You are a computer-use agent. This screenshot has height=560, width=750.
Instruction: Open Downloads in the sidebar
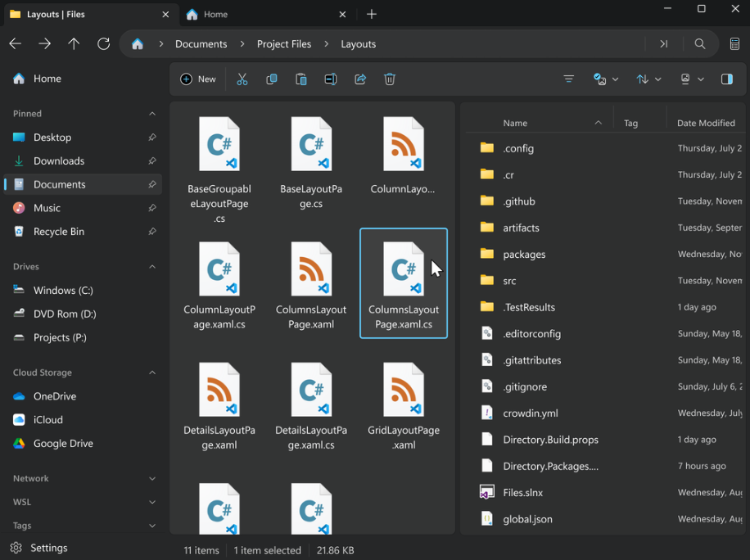pos(82,160)
